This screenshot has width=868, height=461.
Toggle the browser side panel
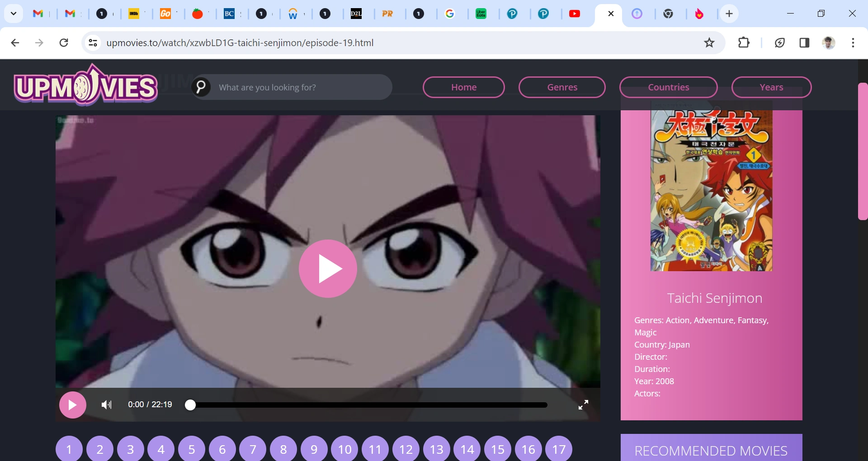coord(804,43)
